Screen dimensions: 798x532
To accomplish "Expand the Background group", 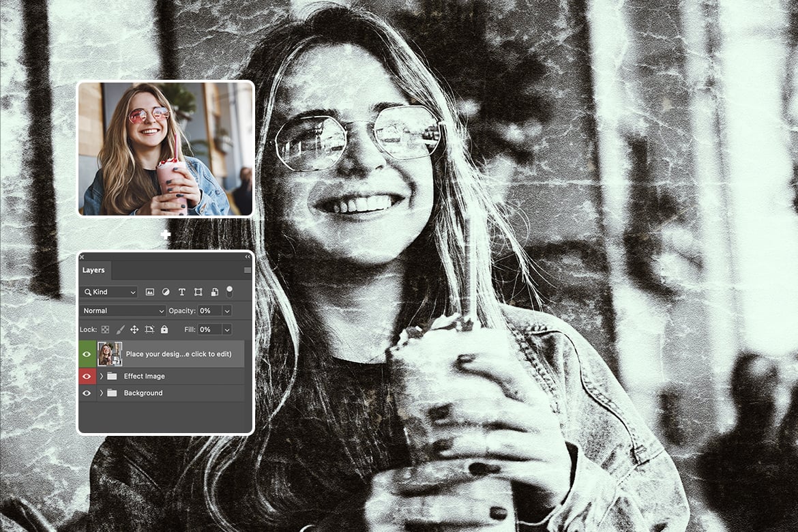I will point(101,393).
